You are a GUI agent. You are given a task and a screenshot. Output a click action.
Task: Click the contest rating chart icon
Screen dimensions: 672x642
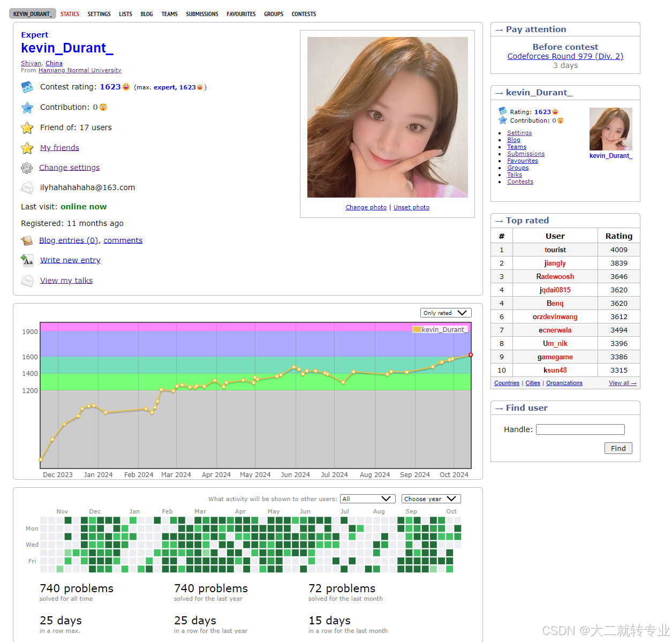(27, 87)
